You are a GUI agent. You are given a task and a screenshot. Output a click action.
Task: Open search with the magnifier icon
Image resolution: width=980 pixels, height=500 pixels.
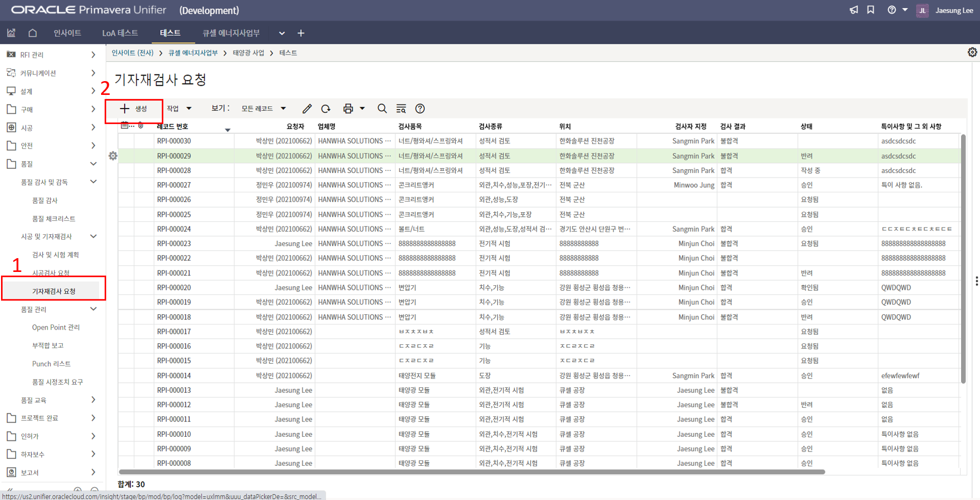click(382, 109)
